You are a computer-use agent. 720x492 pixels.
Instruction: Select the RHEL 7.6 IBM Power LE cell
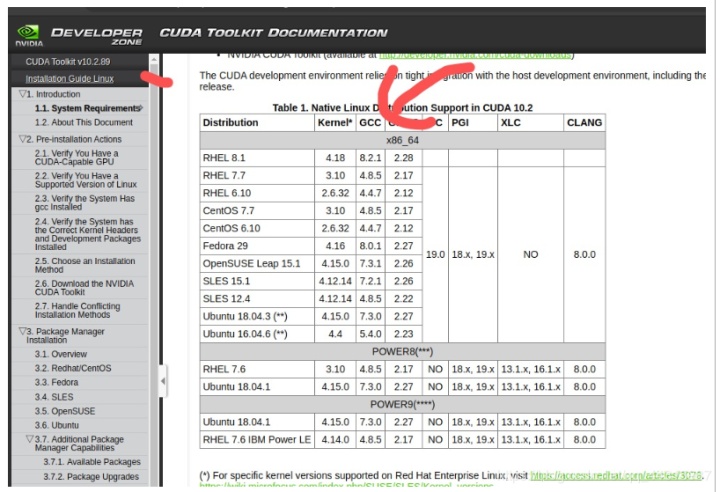(x=257, y=440)
